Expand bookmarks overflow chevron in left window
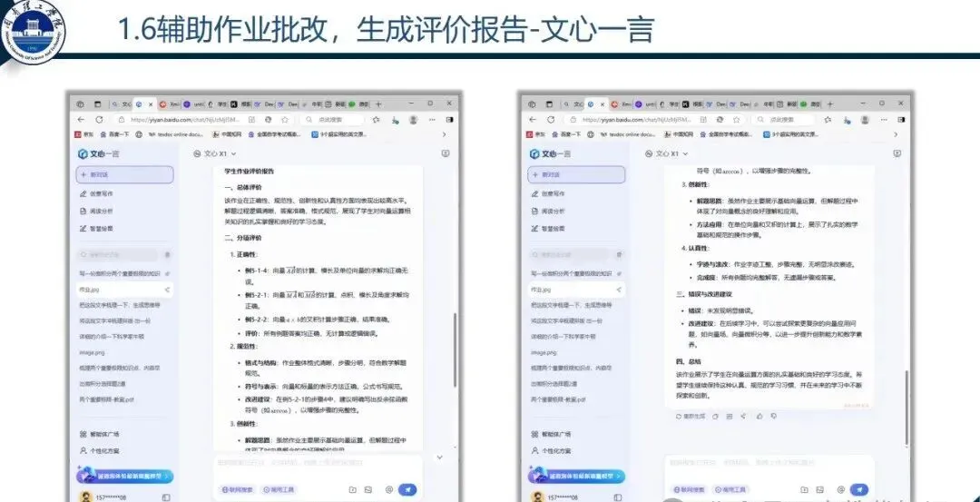The image size is (980, 502). point(445,134)
